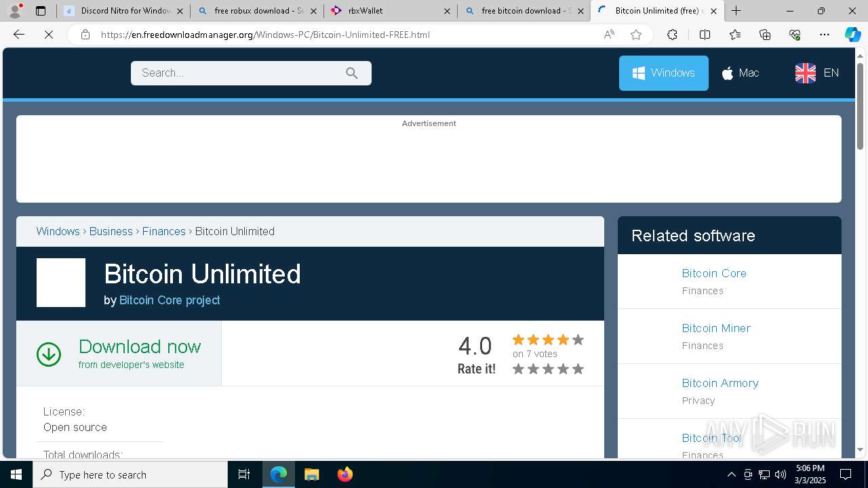Go back to the previous page

19,35
